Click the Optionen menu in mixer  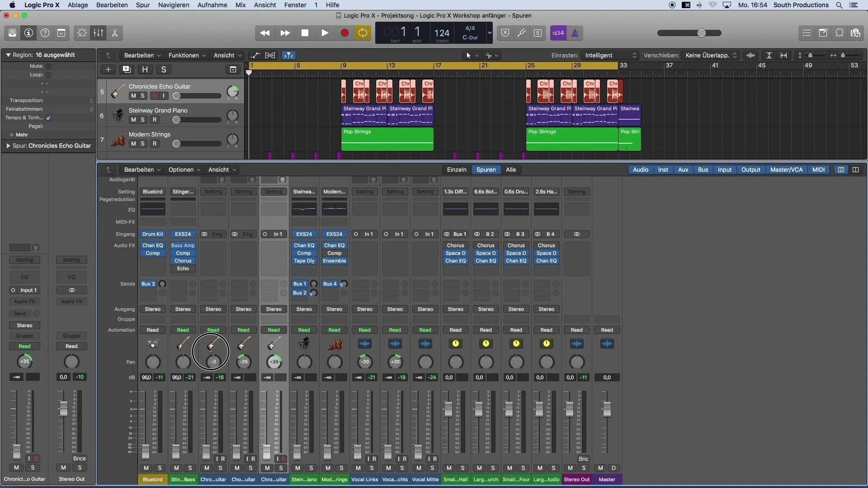click(181, 169)
